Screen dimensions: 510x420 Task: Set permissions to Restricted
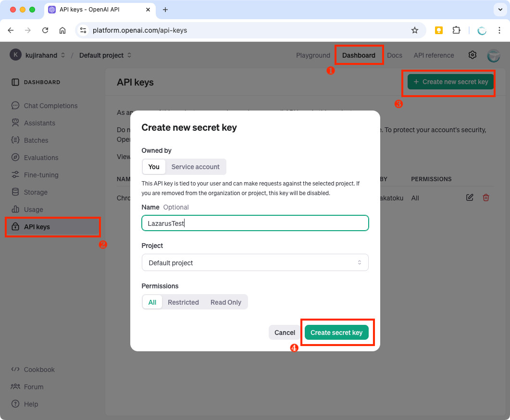click(183, 302)
